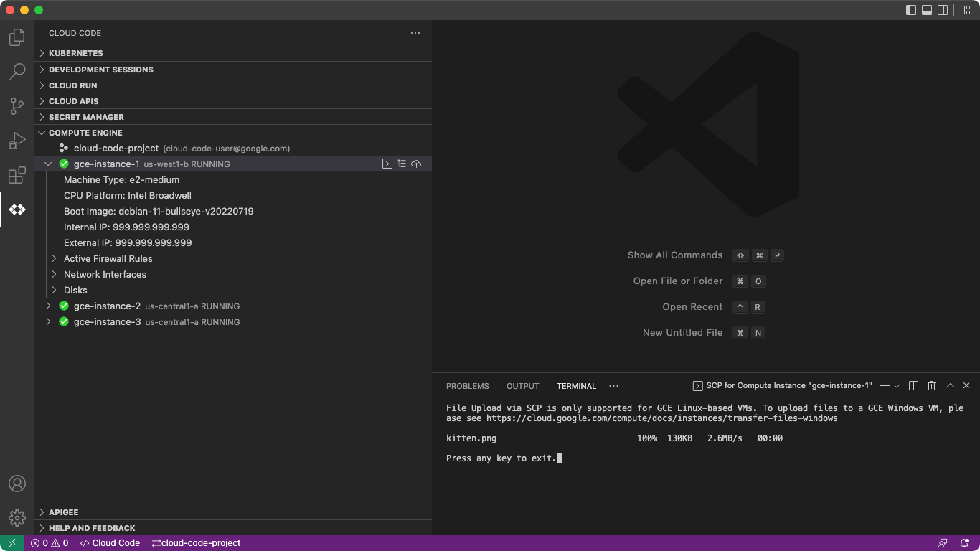
Task: Expand the Apigee section
Action: 233,512
